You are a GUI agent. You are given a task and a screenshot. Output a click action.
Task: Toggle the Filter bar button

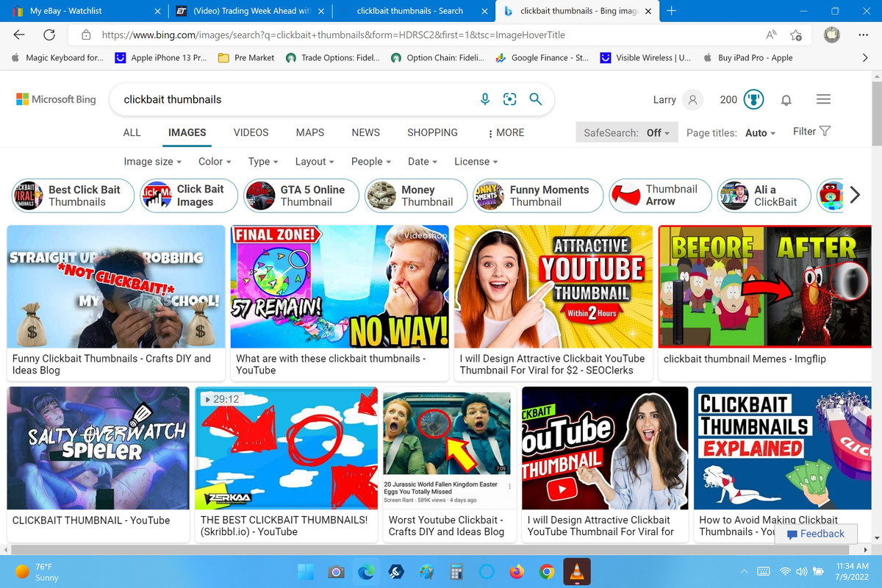pos(811,132)
